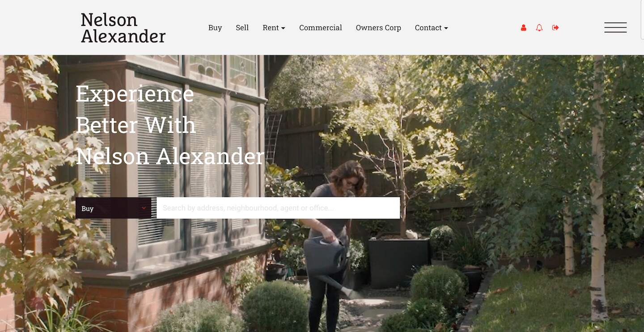Image resolution: width=644 pixels, height=332 pixels.
Task: Click the Experience Better hero heading
Action: pyautogui.click(x=170, y=125)
